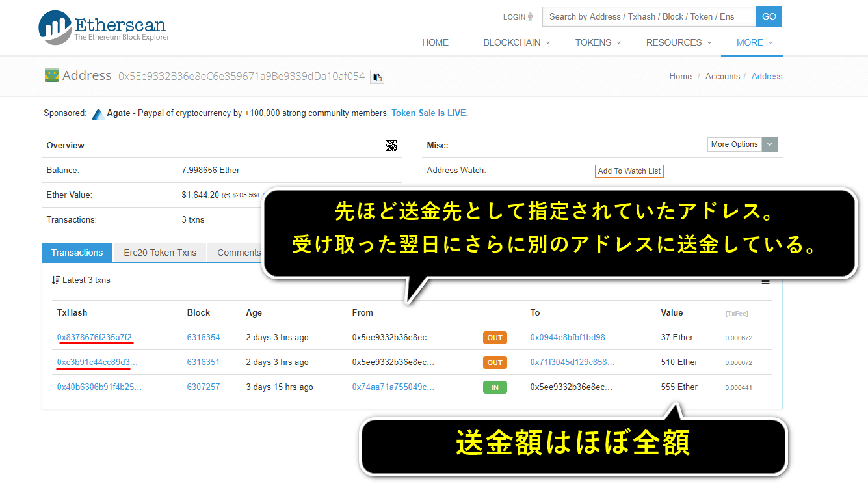Click inside the search by address field
The height and width of the screenshot is (492, 868).
(648, 16)
